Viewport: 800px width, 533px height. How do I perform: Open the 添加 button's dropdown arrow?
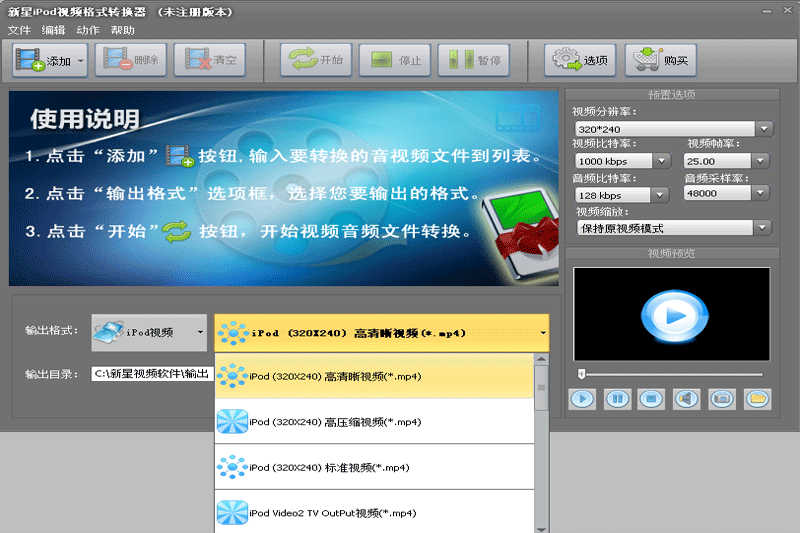coord(81,61)
